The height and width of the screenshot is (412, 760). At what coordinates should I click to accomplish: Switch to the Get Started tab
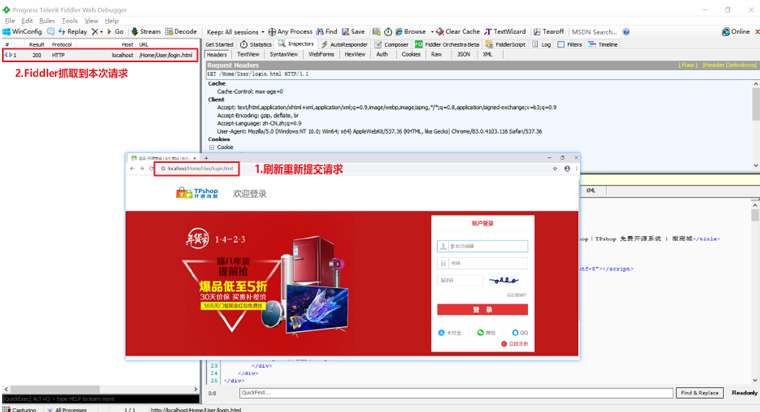[219, 45]
